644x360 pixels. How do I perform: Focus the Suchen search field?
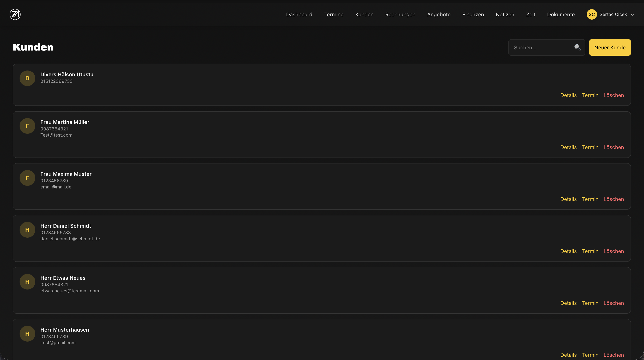click(x=541, y=48)
